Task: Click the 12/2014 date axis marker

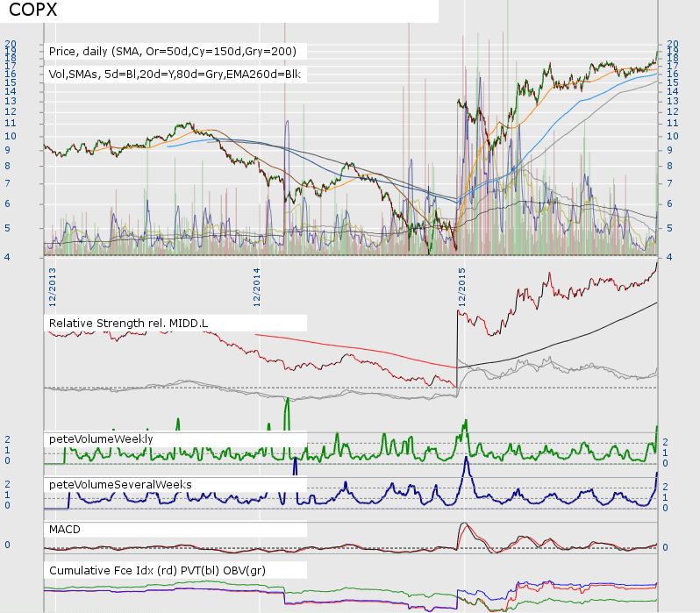Action: 257,287
